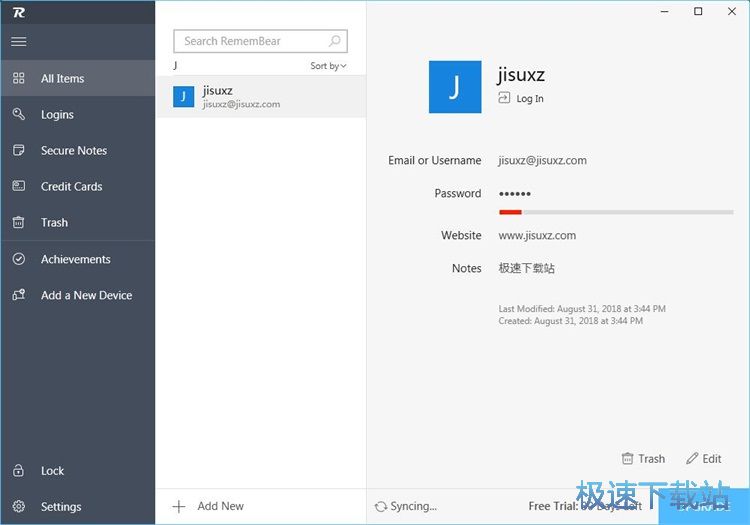Click the Secure Notes icon
Viewport: 750px width, 525px height.
coord(19,150)
